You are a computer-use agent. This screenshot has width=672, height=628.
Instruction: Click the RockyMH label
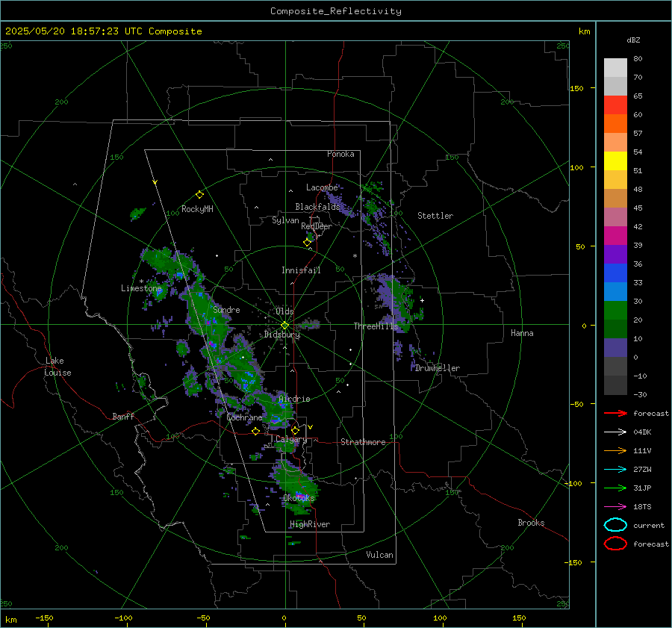[x=197, y=209]
